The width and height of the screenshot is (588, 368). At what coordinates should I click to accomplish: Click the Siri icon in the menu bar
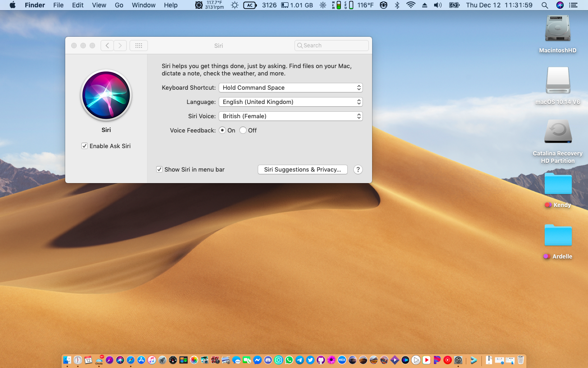560,5
